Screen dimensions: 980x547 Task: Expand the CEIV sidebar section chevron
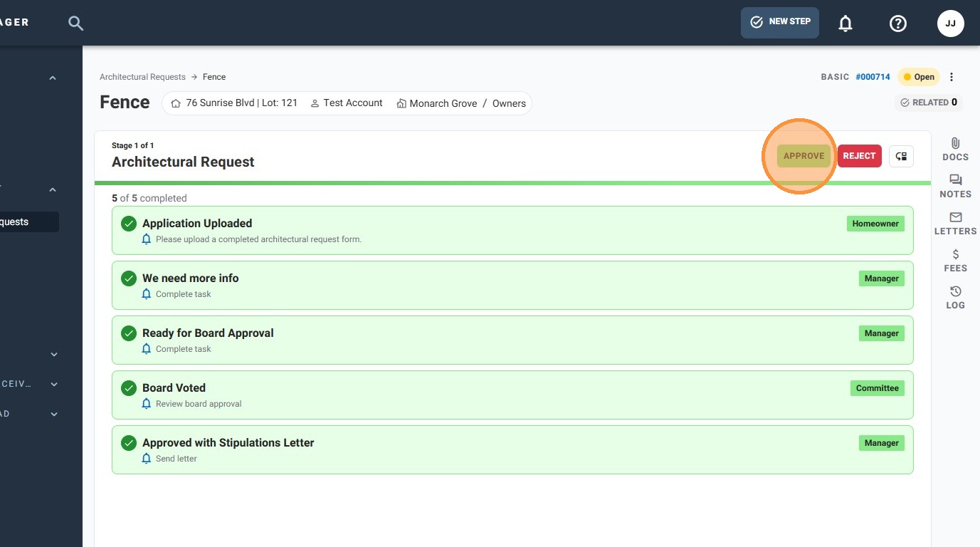(54, 385)
